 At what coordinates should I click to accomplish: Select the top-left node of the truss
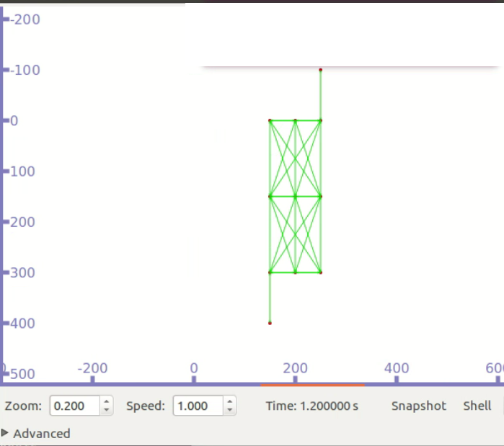(x=270, y=120)
